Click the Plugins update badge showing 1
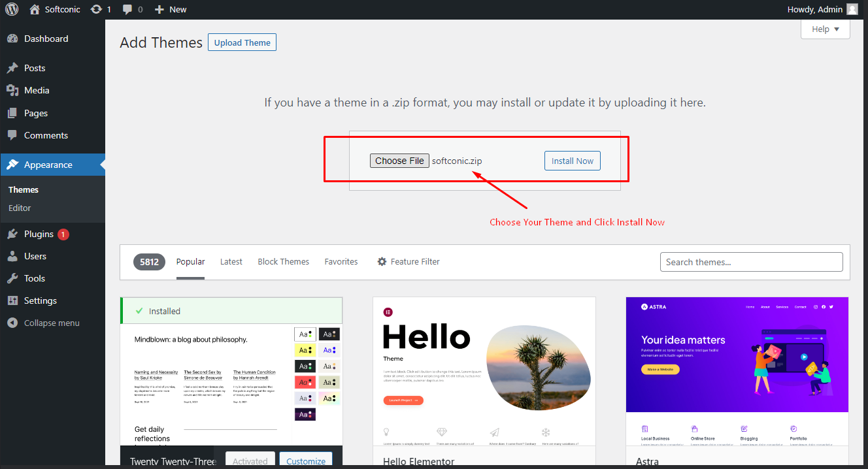The width and height of the screenshot is (868, 469). [x=63, y=234]
